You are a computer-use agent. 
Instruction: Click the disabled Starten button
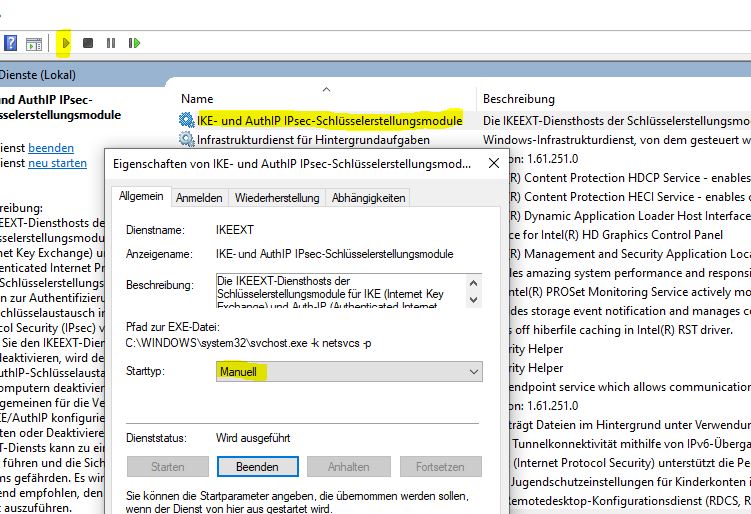coord(168,467)
